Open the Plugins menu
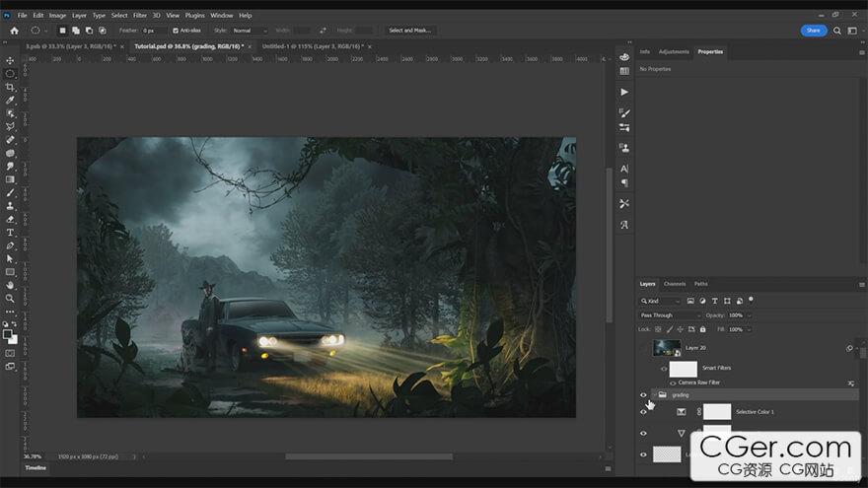 click(x=194, y=16)
